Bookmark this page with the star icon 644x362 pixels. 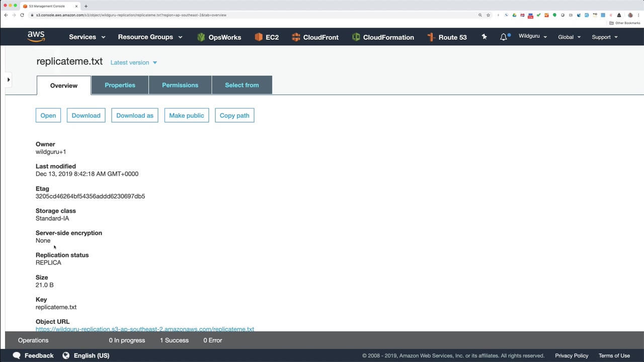click(x=488, y=15)
